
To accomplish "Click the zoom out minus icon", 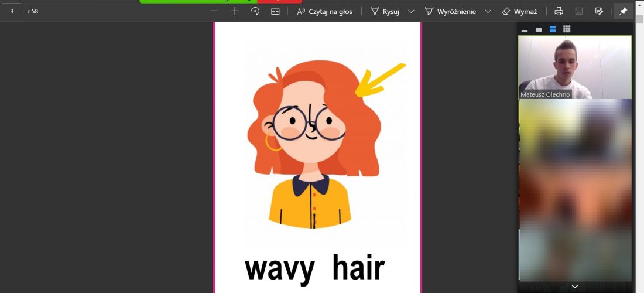I will pyautogui.click(x=215, y=12).
